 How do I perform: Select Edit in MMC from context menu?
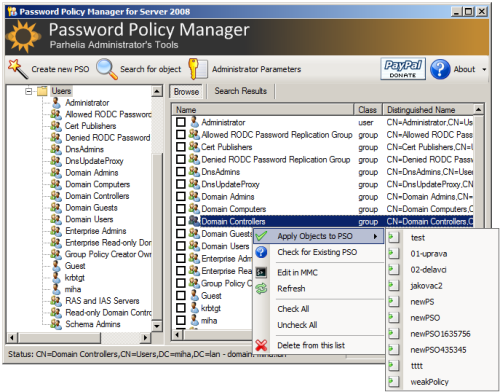(x=319, y=272)
